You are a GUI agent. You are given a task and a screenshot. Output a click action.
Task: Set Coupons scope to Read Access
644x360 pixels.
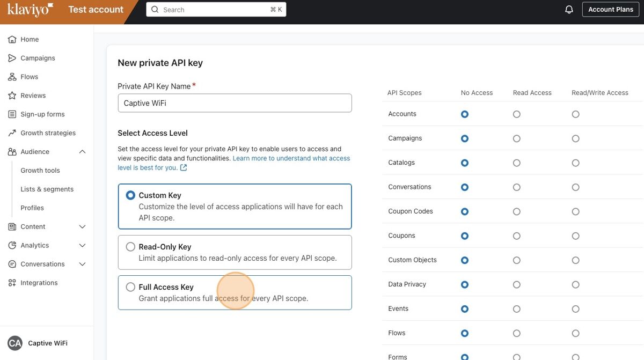517,236
